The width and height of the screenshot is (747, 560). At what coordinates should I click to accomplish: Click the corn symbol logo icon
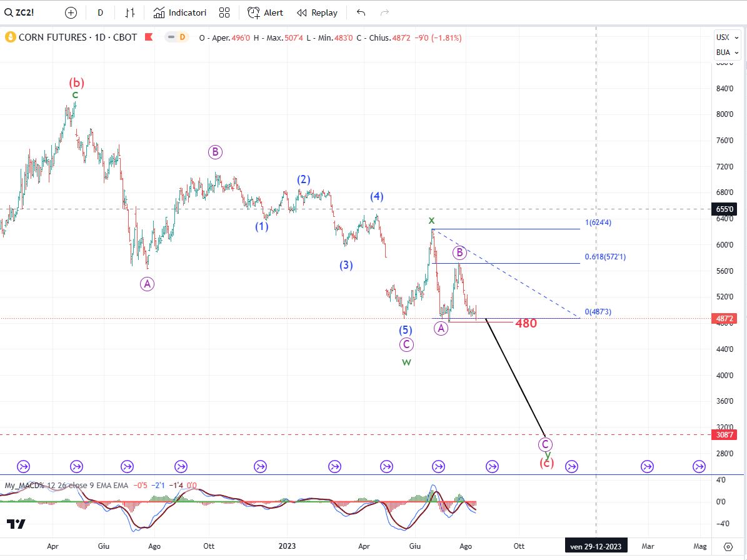click(x=10, y=37)
